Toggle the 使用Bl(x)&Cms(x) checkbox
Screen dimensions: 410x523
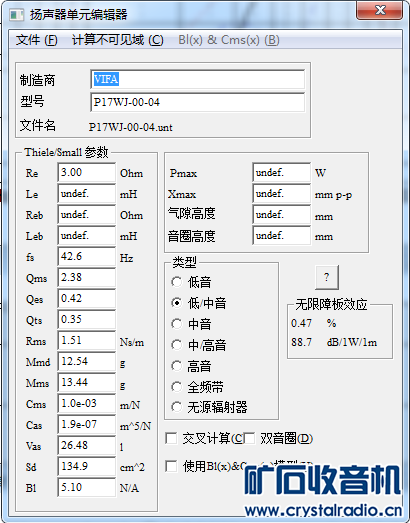coord(171,466)
